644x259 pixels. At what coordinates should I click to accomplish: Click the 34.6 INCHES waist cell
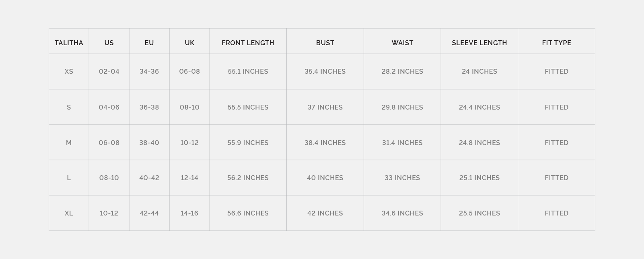tap(402, 213)
